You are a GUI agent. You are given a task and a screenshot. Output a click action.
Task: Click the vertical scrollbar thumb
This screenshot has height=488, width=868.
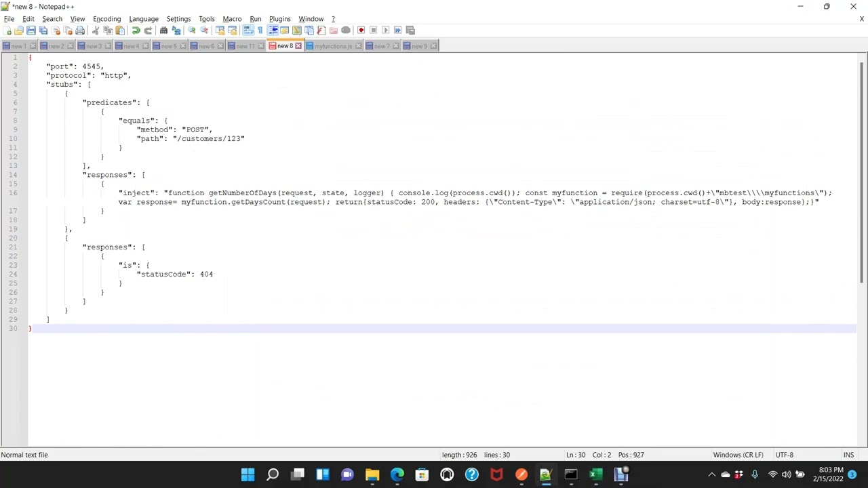[x=862, y=173]
